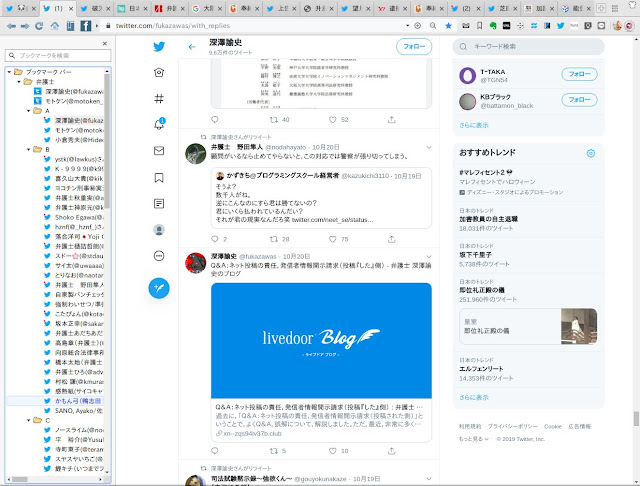This screenshot has height=486, width=640.
Task: Switch to the (2) Twitter browser tab
Action: (466, 8)
